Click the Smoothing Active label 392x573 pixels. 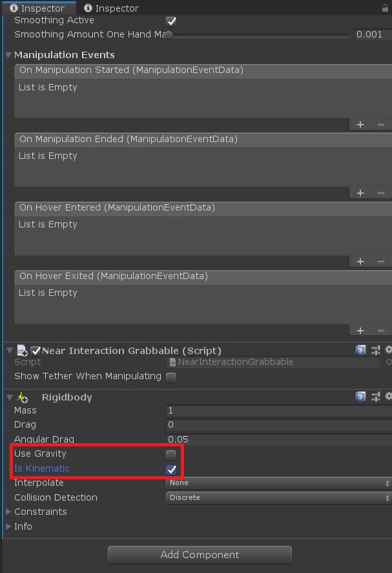pyautogui.click(x=54, y=21)
